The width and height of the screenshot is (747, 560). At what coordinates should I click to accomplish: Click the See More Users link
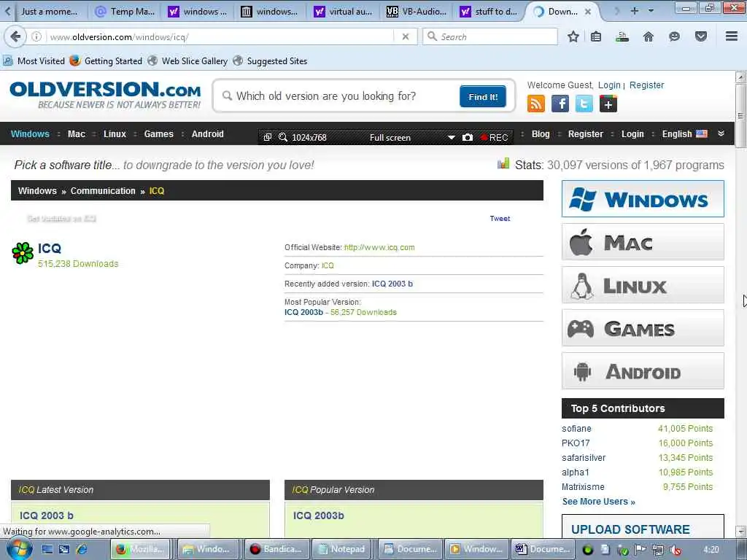[598, 502]
